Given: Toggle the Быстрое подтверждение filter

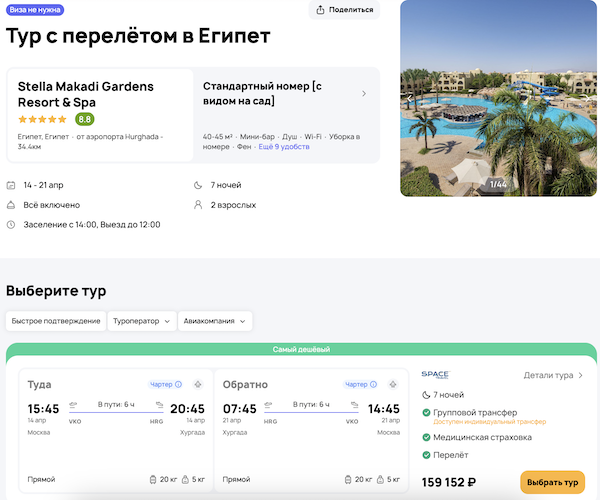Looking at the screenshot, I should pos(54,321).
